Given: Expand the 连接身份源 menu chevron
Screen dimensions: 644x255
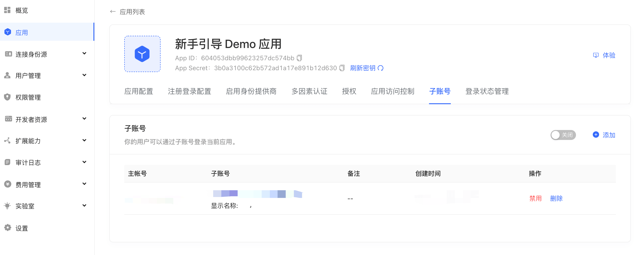Looking at the screenshot, I should pos(84,53).
